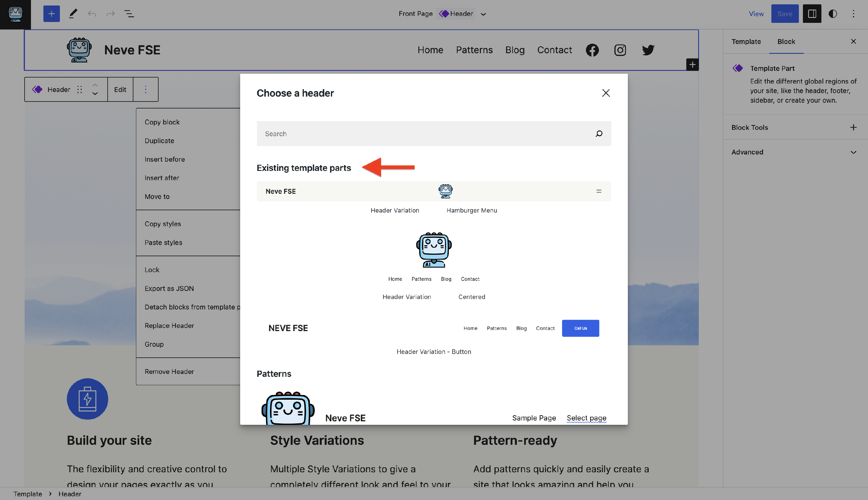The height and width of the screenshot is (500, 868).
Task: Open the Front Page Header title dropdown
Action: tap(483, 14)
